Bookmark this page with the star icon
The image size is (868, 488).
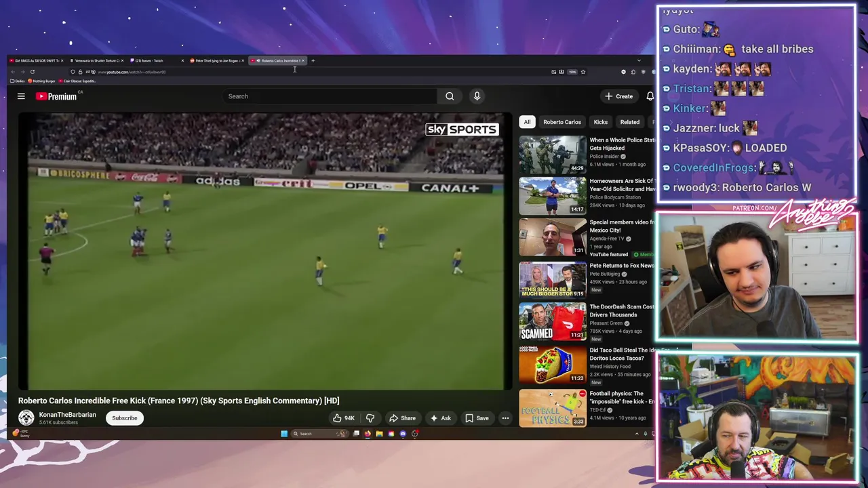pyautogui.click(x=583, y=72)
